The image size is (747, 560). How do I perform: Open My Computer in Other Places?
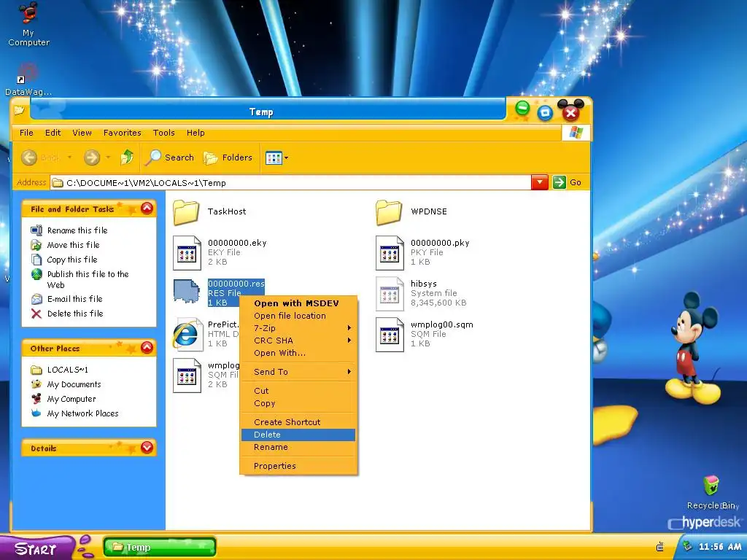[x=71, y=399]
